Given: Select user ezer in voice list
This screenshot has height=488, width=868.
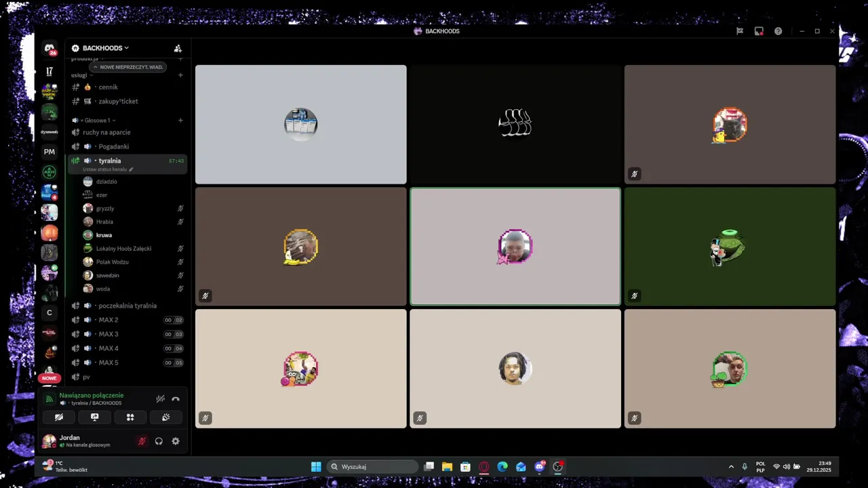Looking at the screenshot, I should (x=134, y=195).
